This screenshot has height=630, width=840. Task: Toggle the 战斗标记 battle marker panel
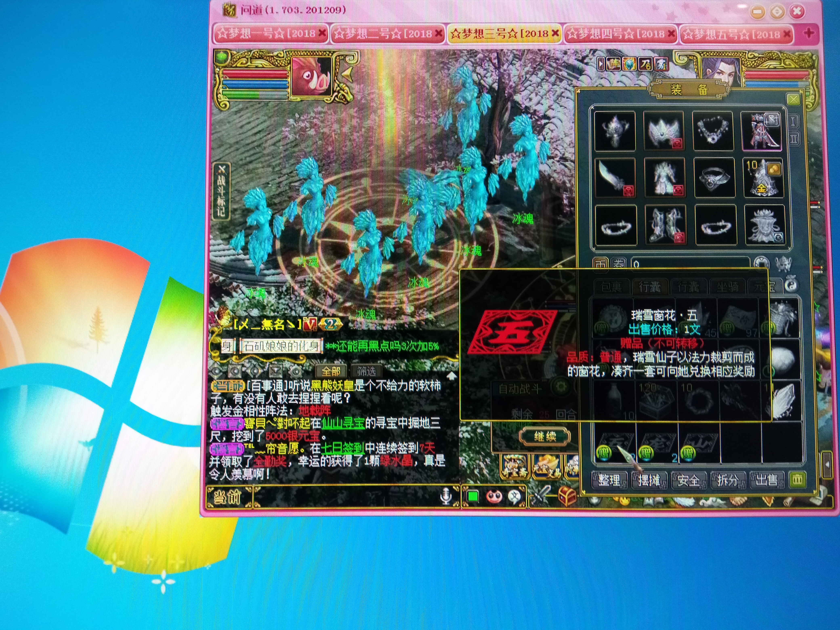[221, 192]
